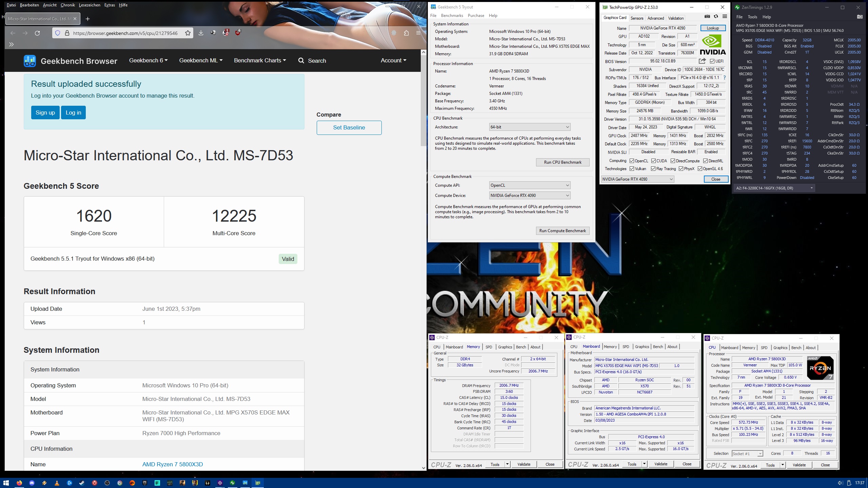Open the EA app from the taskbar
The height and width of the screenshot is (488, 868).
tap(132, 483)
